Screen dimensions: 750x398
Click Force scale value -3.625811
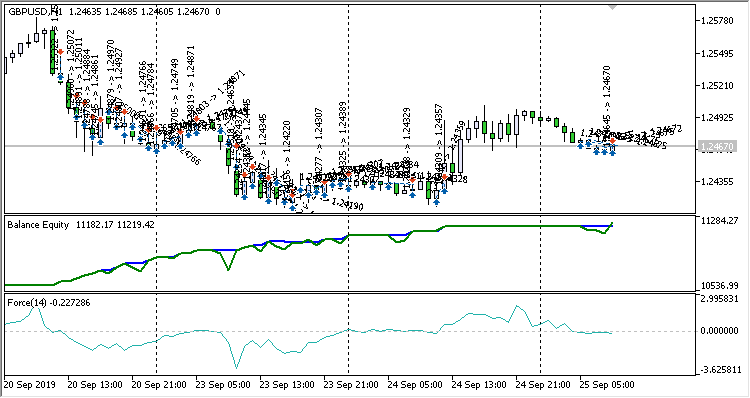click(721, 370)
